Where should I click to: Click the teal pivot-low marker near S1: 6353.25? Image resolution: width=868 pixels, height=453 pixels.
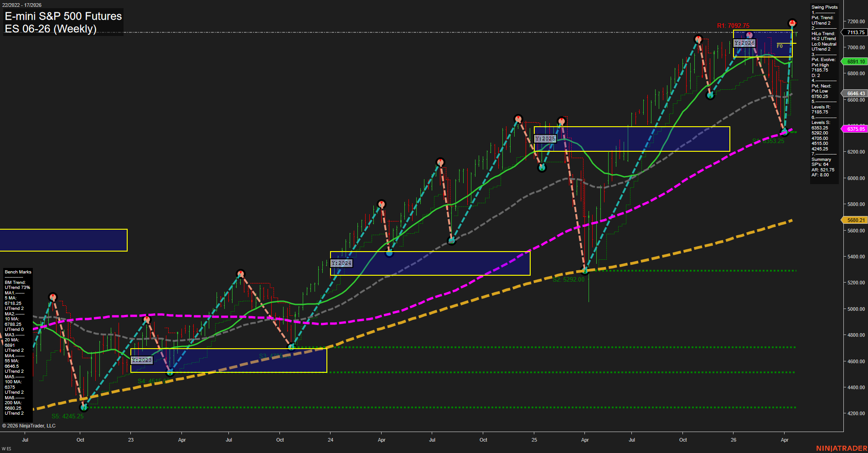point(785,133)
